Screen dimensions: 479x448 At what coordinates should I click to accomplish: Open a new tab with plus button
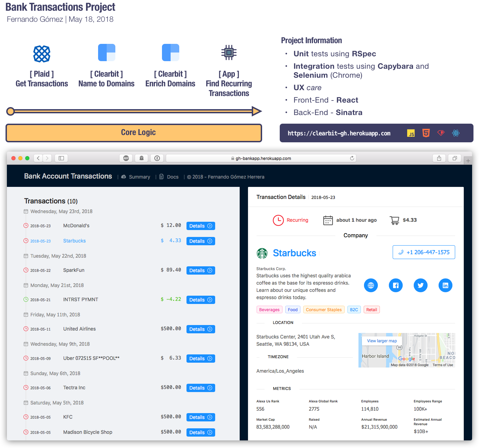tap(468, 161)
